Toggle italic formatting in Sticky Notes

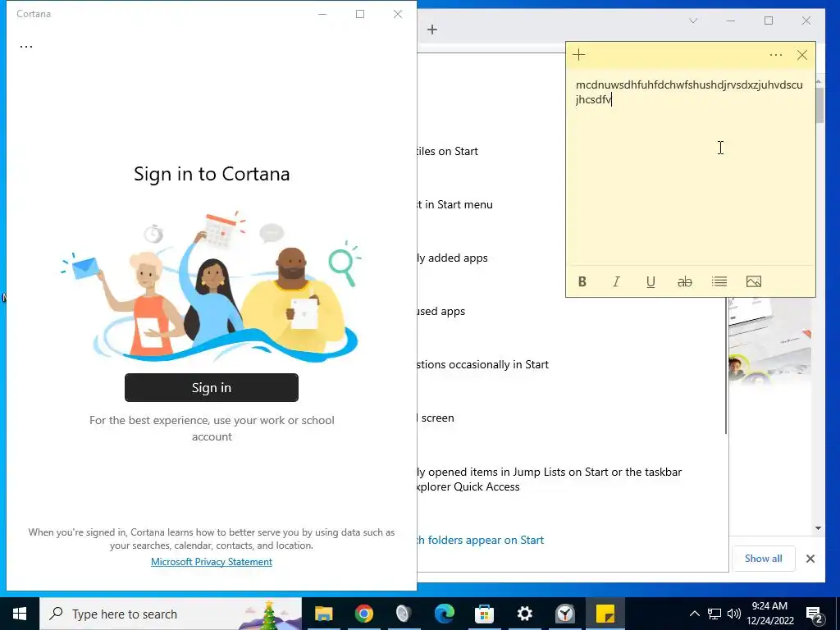point(616,282)
